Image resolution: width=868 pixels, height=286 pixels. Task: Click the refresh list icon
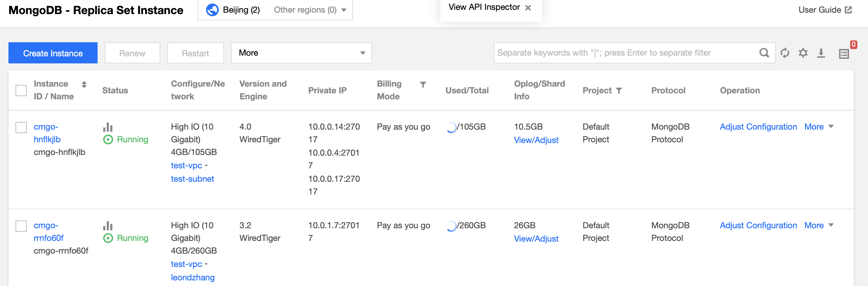[785, 53]
